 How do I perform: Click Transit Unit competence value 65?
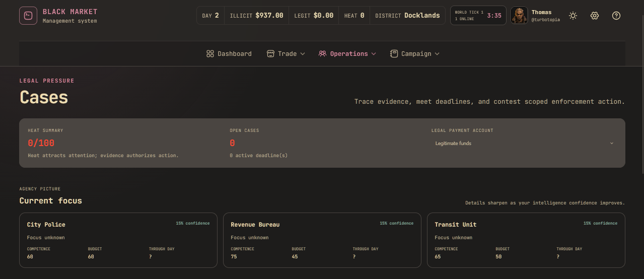click(438, 257)
